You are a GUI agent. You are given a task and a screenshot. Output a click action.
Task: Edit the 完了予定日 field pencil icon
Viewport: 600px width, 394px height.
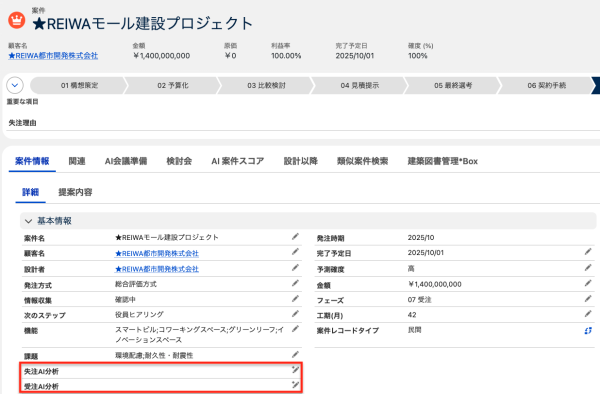point(588,252)
